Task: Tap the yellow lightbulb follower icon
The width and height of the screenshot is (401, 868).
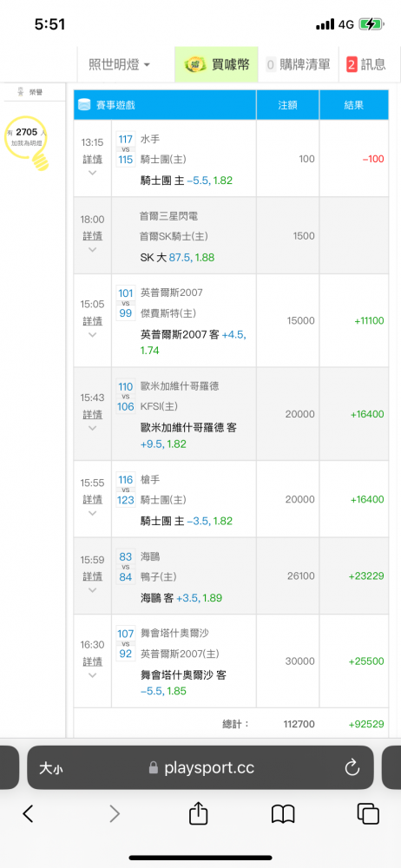Action: (x=27, y=142)
